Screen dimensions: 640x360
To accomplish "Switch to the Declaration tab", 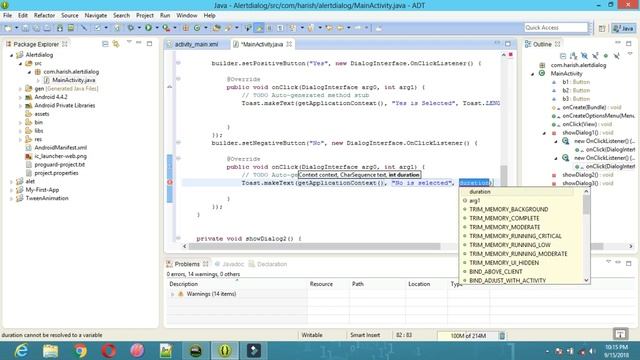I will [268, 264].
